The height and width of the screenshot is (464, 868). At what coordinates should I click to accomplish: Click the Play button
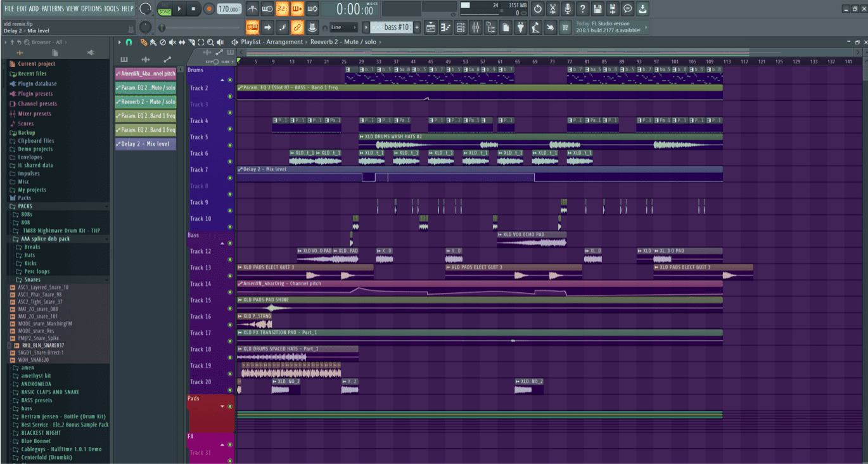coord(179,9)
